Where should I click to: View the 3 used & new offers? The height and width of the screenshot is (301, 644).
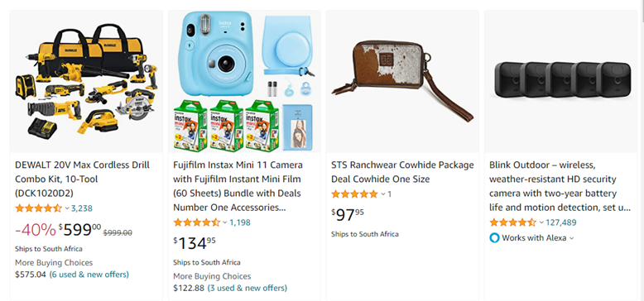[x=248, y=288]
